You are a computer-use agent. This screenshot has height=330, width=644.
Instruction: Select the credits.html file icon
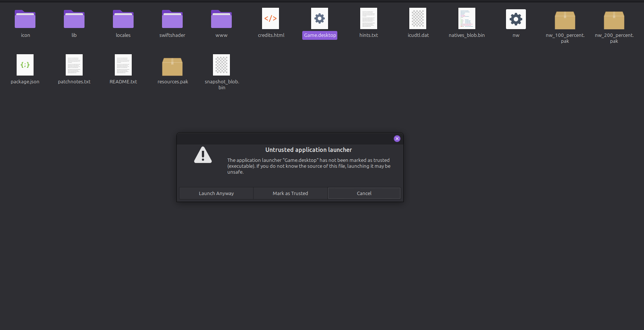click(271, 18)
